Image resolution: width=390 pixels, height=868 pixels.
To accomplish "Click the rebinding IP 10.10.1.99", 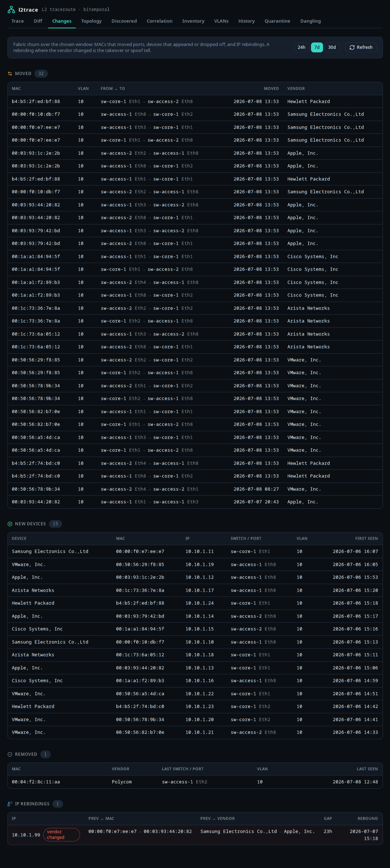I will click(x=26, y=835).
